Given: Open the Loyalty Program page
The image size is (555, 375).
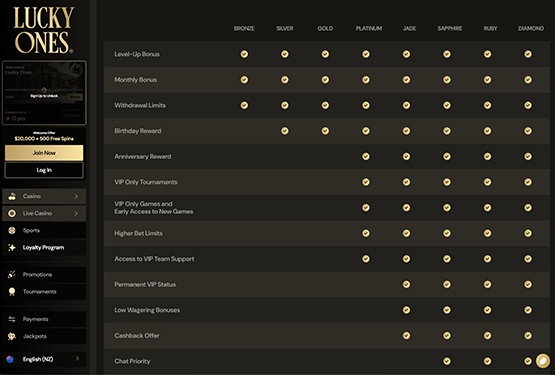Looking at the screenshot, I should tap(44, 248).
